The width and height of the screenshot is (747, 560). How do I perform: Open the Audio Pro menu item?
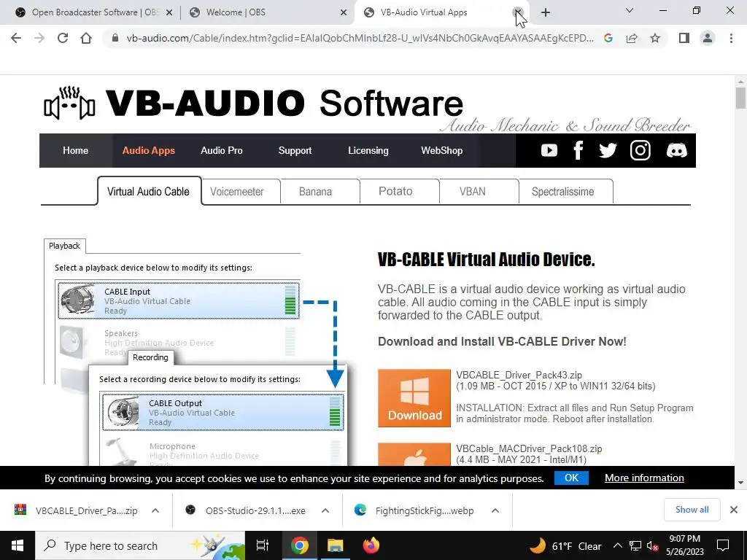pos(222,150)
